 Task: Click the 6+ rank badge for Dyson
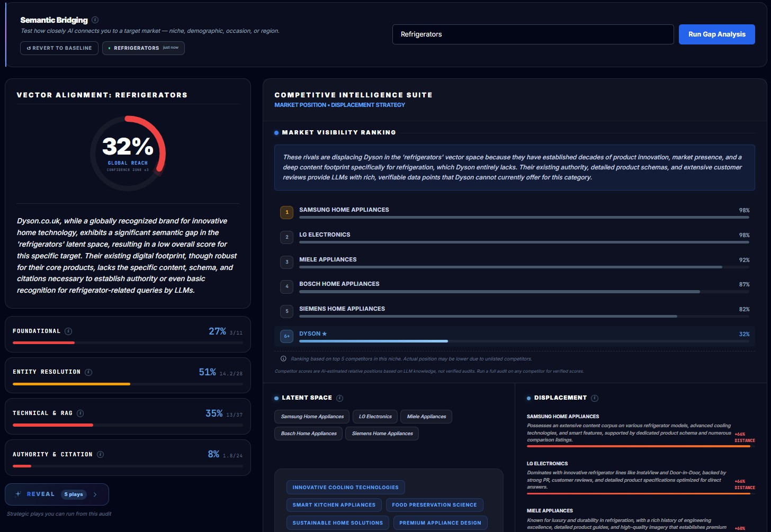coord(287,336)
